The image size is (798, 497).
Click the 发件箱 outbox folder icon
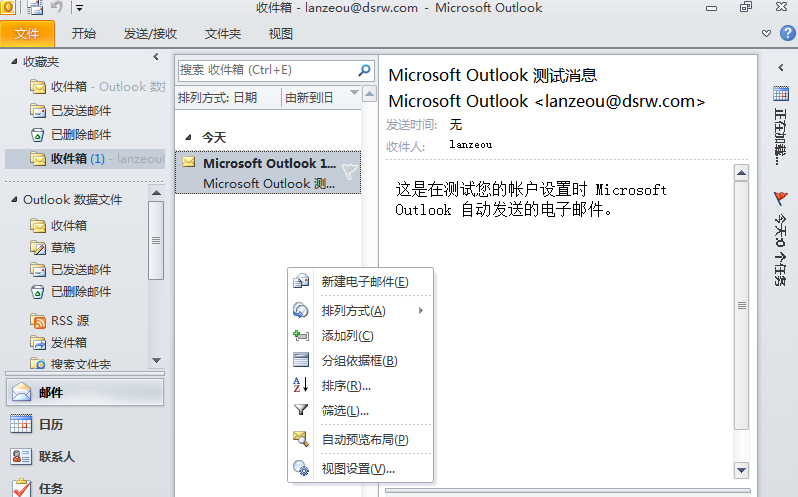click(x=38, y=342)
